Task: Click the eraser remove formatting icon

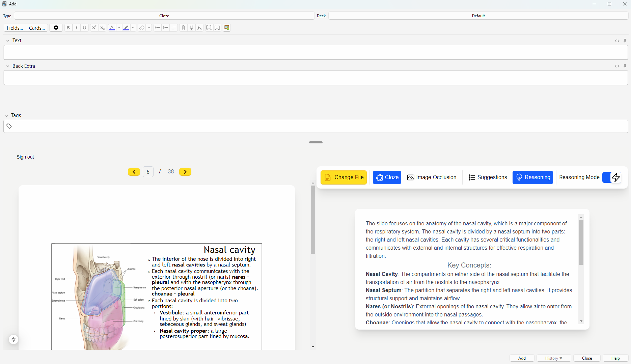Action: tap(142, 28)
